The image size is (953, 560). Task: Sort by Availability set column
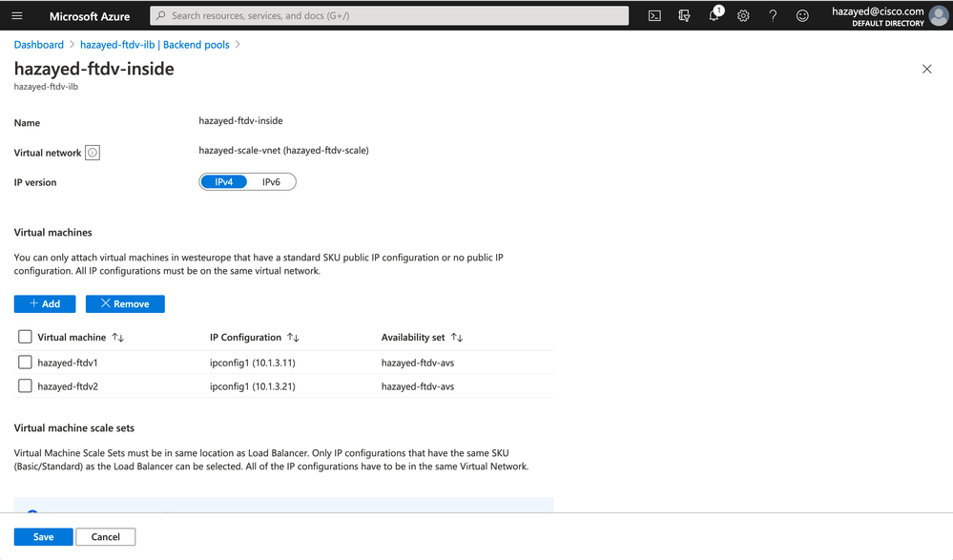click(x=456, y=338)
